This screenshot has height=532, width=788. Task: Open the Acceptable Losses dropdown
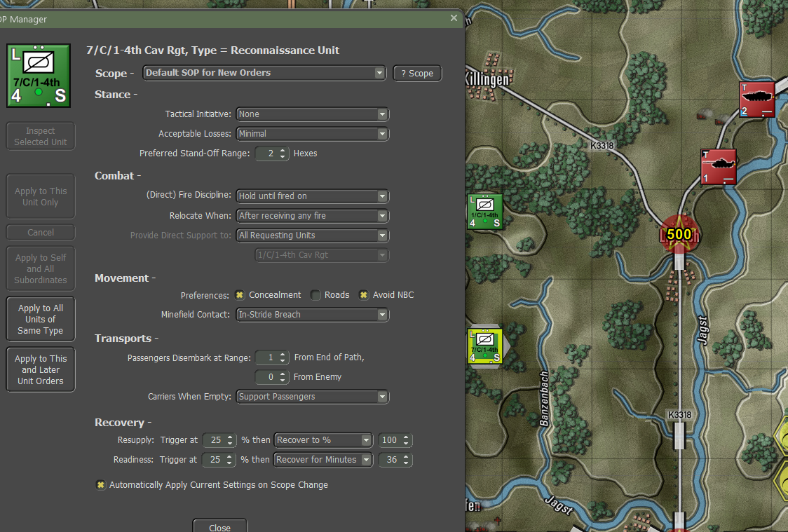[x=313, y=134]
